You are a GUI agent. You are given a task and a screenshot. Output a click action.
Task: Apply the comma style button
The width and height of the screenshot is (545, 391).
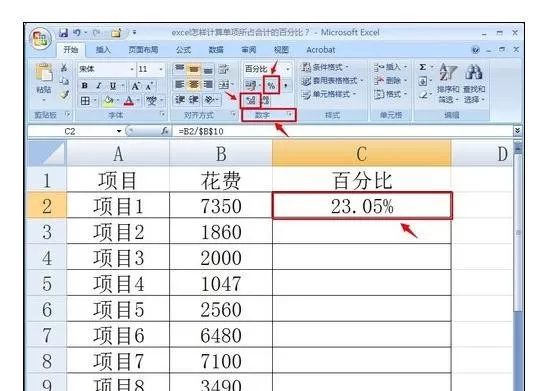click(x=286, y=85)
